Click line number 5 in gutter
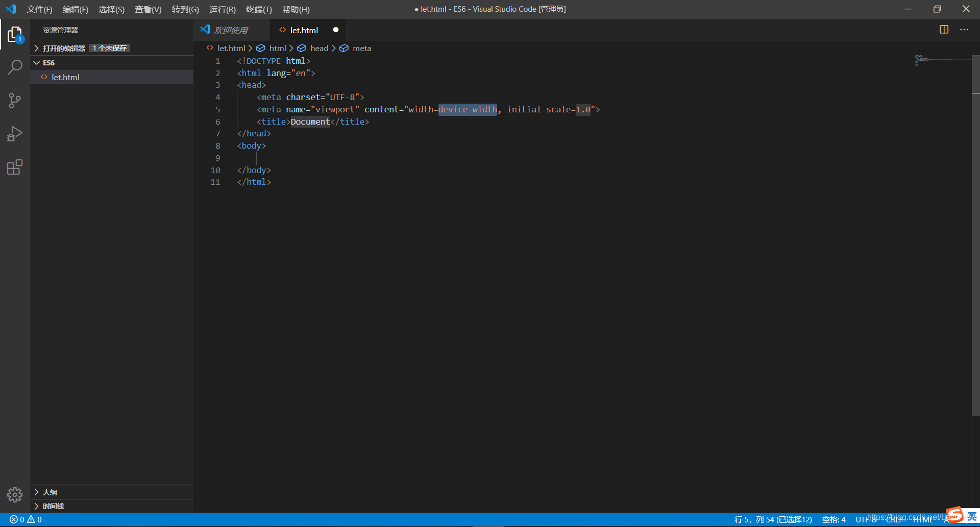Viewport: 980px width, 527px height. point(218,109)
